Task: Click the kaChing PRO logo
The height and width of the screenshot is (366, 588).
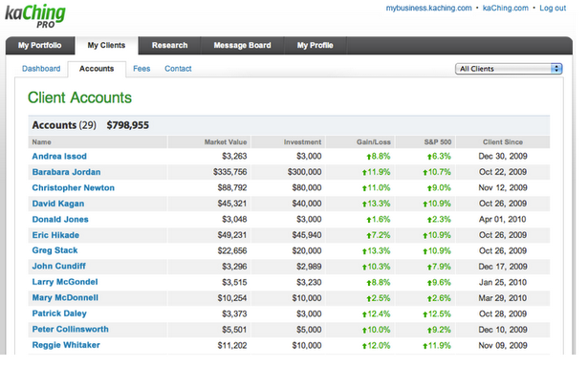Action: pyautogui.click(x=35, y=16)
